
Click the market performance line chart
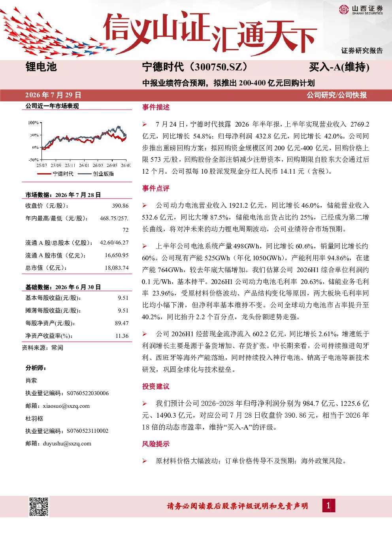79,144
